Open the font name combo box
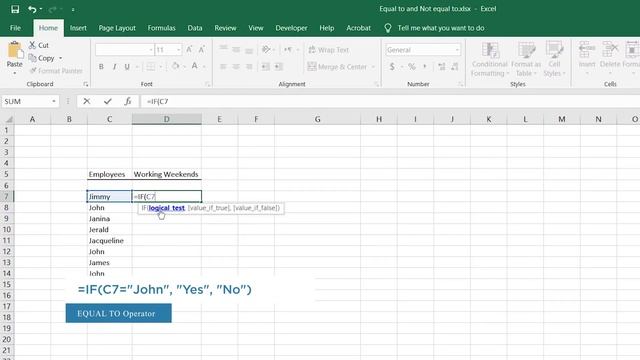 click(x=124, y=50)
